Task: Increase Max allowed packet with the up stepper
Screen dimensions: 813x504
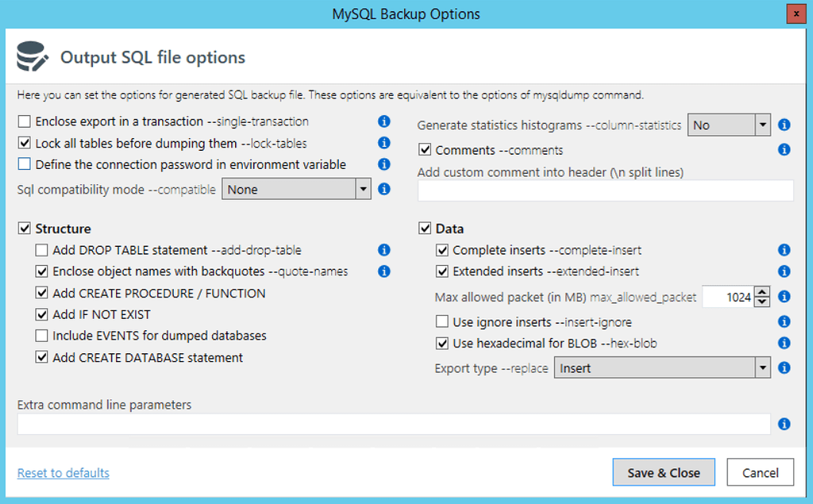Action: 762,292
